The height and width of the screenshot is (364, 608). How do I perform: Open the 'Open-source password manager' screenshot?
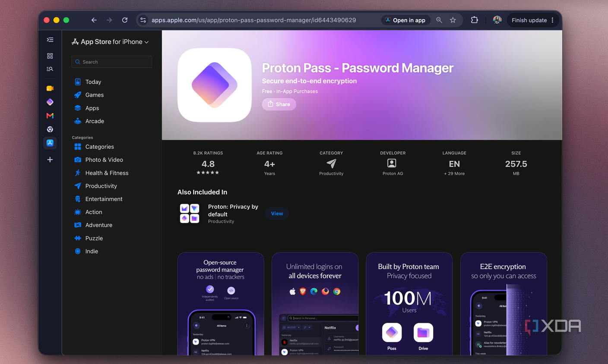221,304
